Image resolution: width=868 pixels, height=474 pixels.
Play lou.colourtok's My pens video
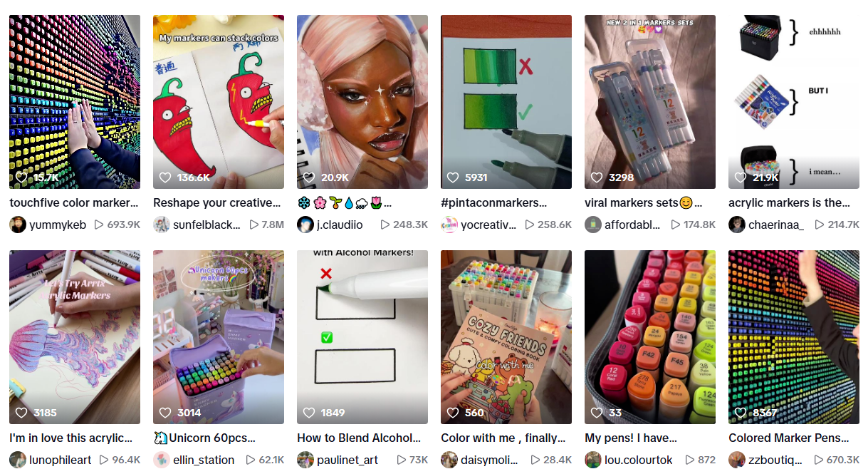650,337
